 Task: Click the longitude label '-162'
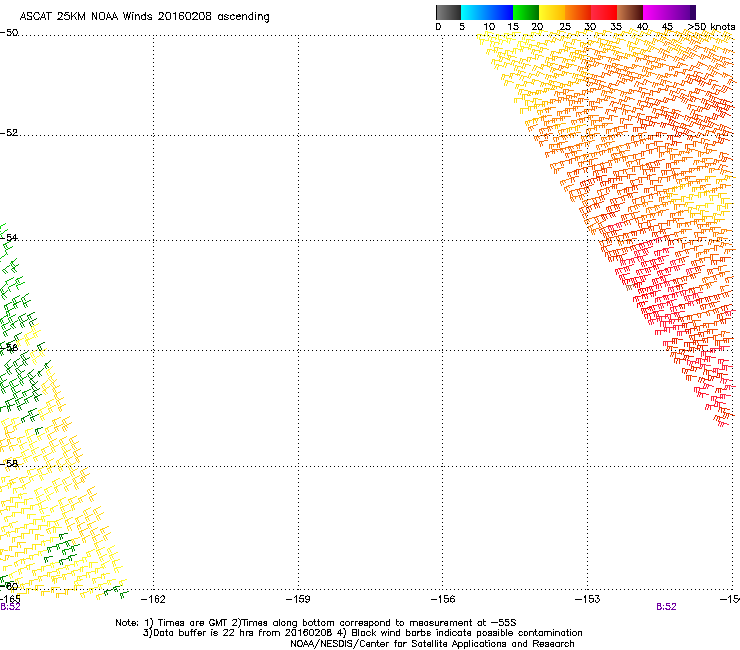[x=153, y=599]
